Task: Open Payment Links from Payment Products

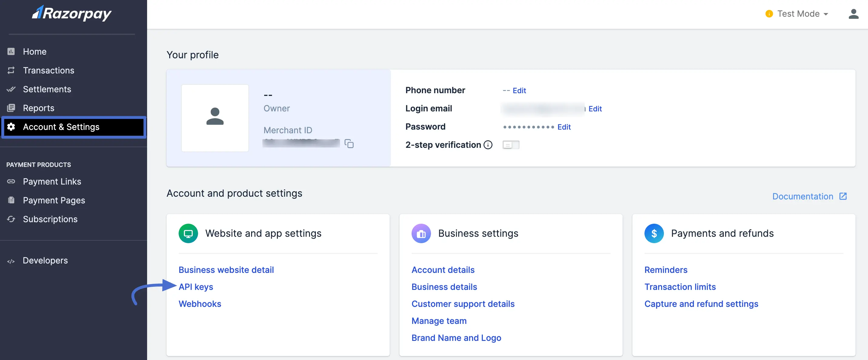Action: tap(52, 181)
